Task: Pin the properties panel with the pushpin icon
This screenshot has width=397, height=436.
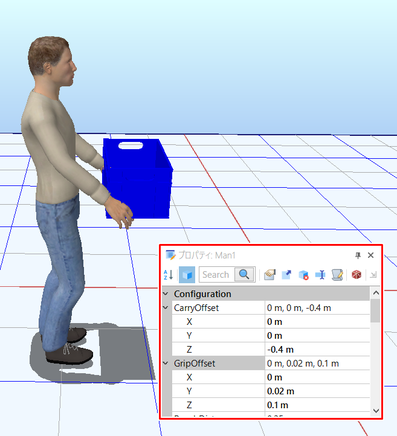Action: click(x=358, y=255)
